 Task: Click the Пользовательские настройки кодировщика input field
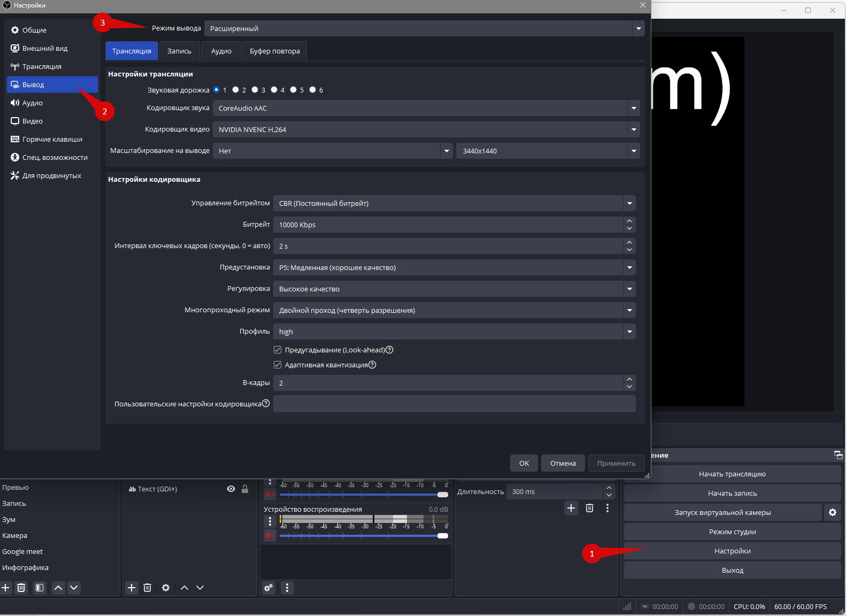click(x=455, y=404)
